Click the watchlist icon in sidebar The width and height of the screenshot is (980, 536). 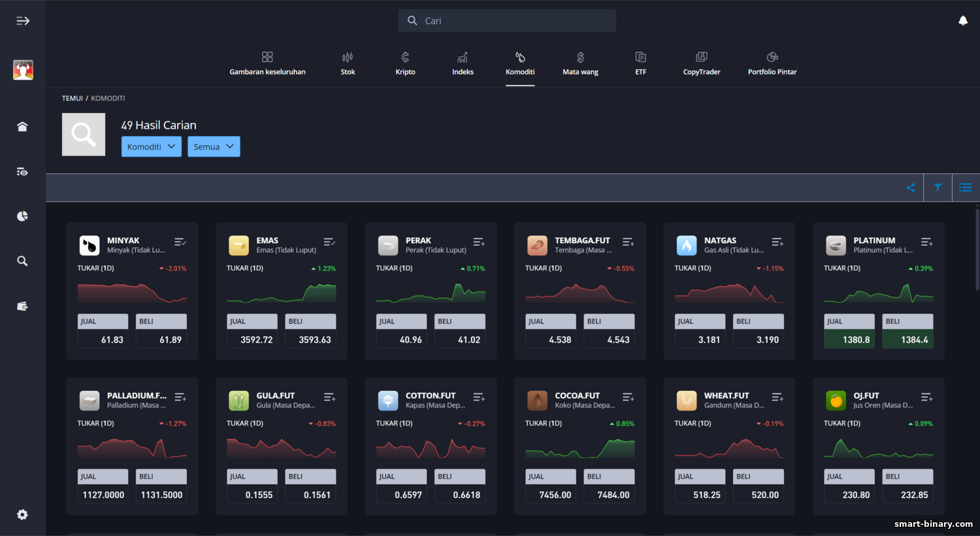(22, 172)
